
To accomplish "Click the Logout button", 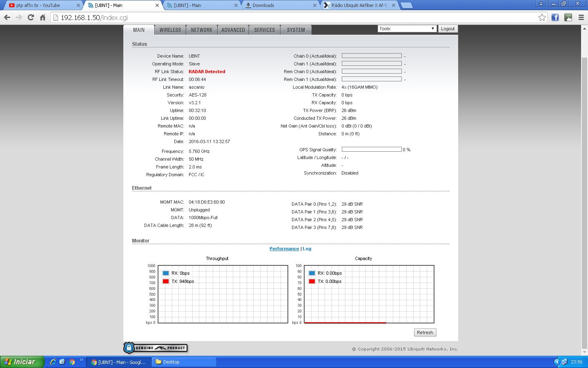I will coord(448,29).
